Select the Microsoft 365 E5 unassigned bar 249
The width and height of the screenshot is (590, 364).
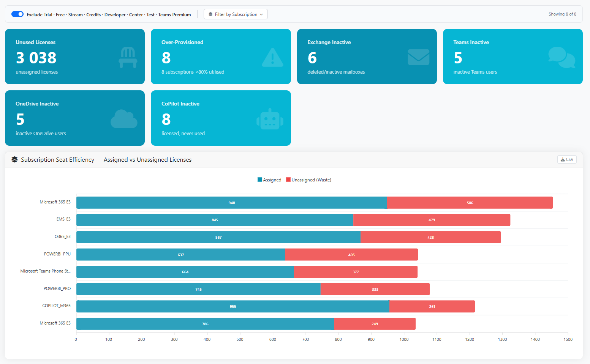(375, 324)
